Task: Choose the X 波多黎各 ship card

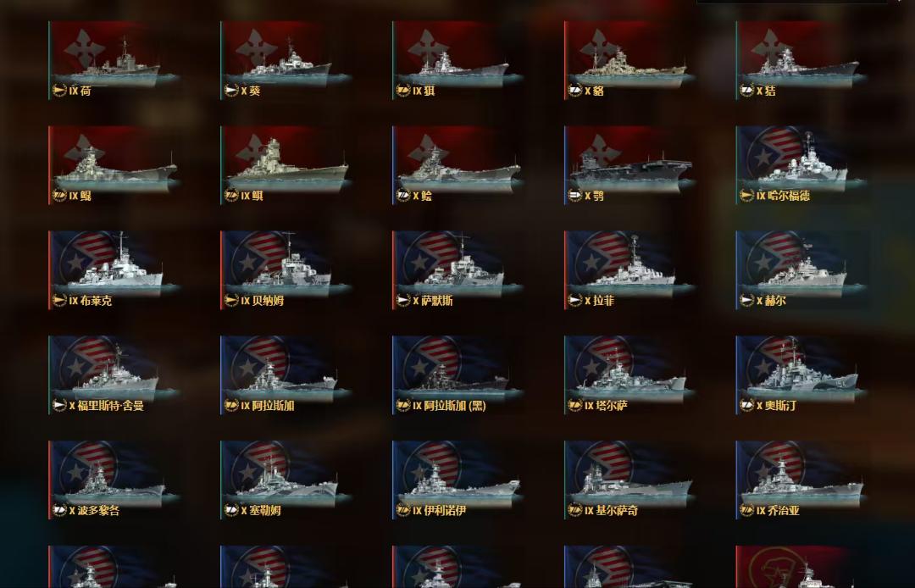Action: (x=113, y=480)
